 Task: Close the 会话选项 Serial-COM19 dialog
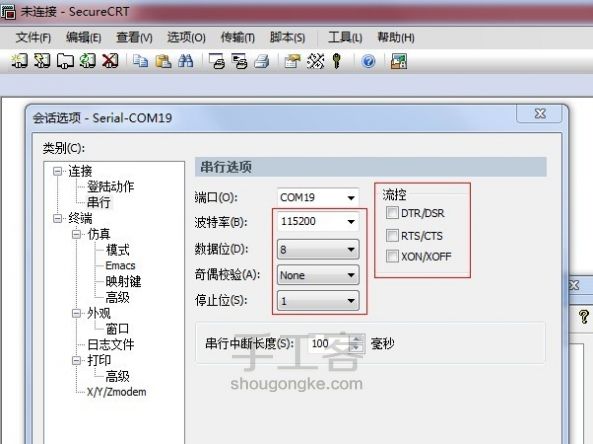(x=540, y=113)
